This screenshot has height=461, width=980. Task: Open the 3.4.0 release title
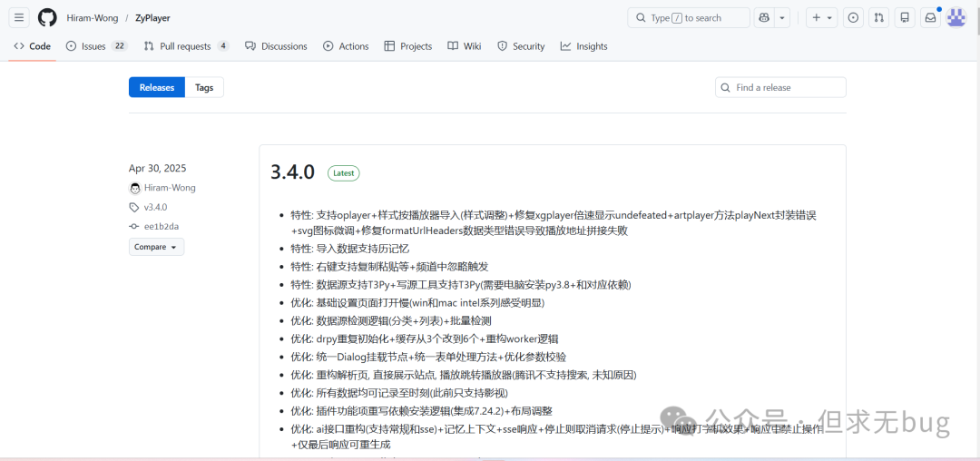(292, 172)
